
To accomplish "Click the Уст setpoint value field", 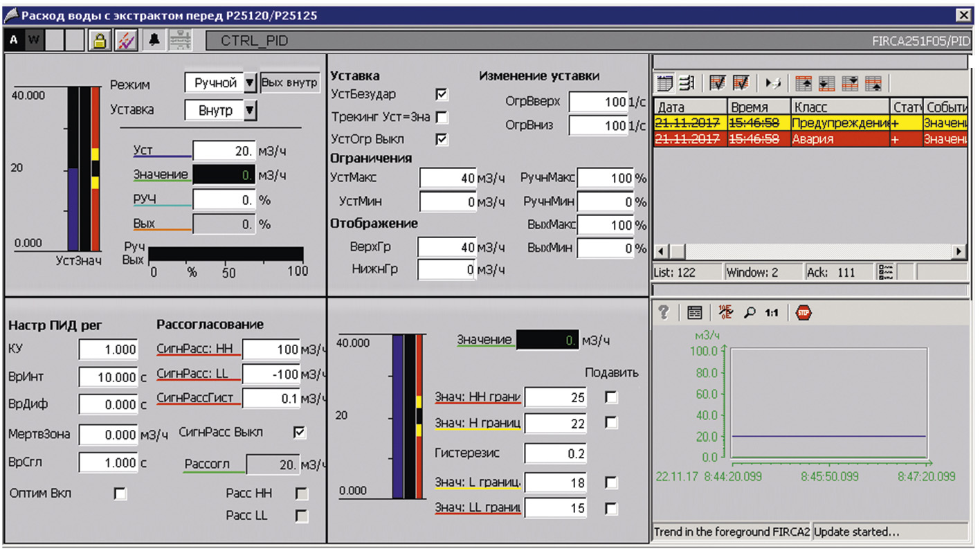I will pyautogui.click(x=224, y=152).
